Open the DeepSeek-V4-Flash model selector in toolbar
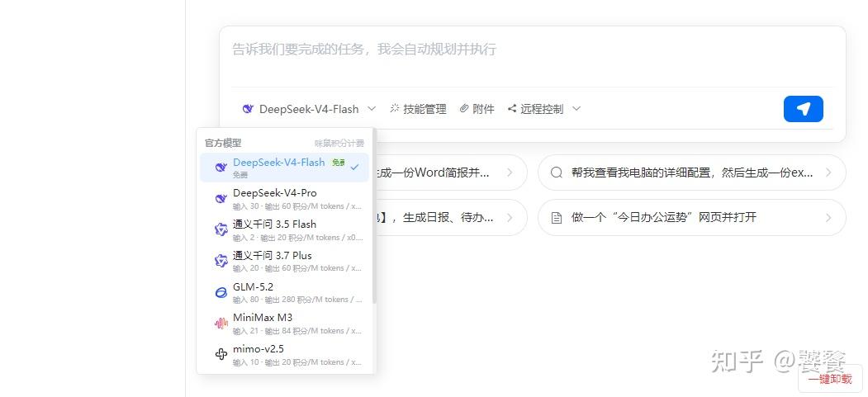This screenshot has height=397, width=868. pos(309,109)
